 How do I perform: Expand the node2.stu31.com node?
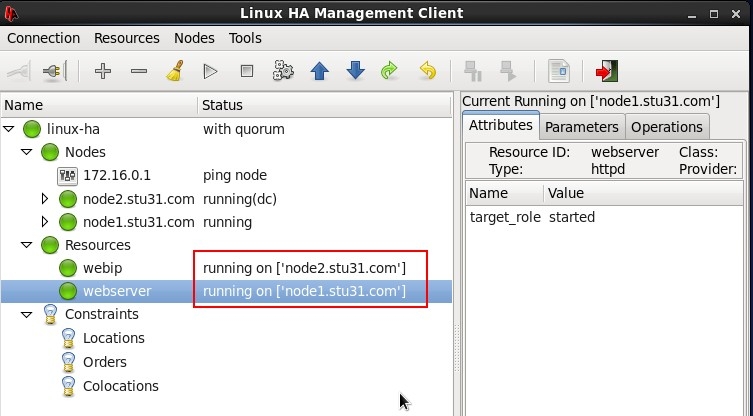tap(45, 198)
